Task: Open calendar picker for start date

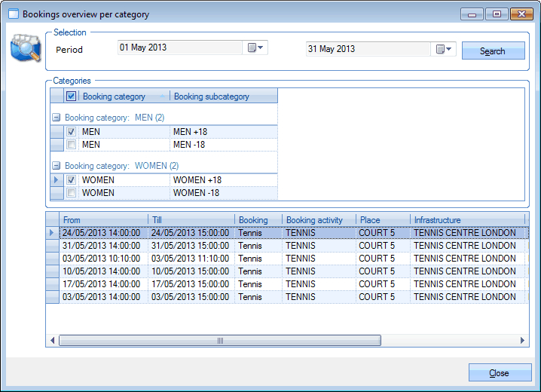Action: [256, 48]
